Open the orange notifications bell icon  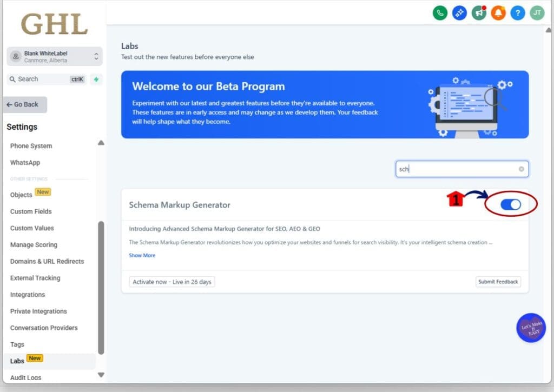pyautogui.click(x=498, y=12)
